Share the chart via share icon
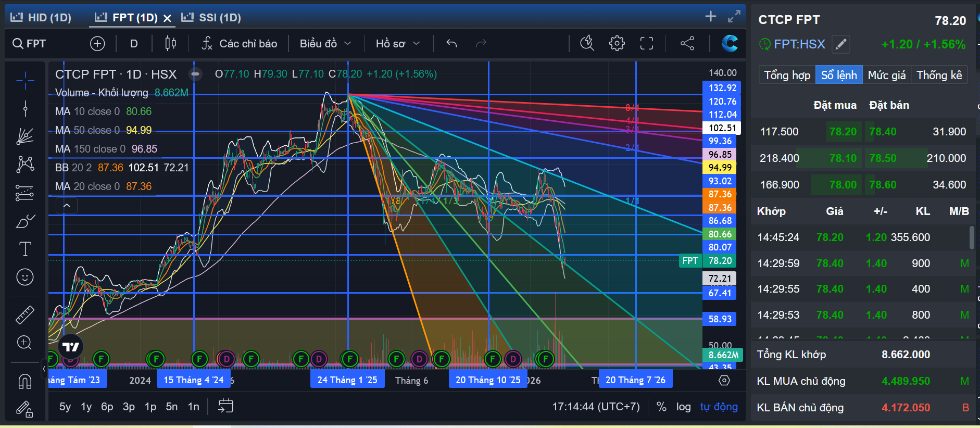The width and height of the screenshot is (980, 428). point(687,43)
